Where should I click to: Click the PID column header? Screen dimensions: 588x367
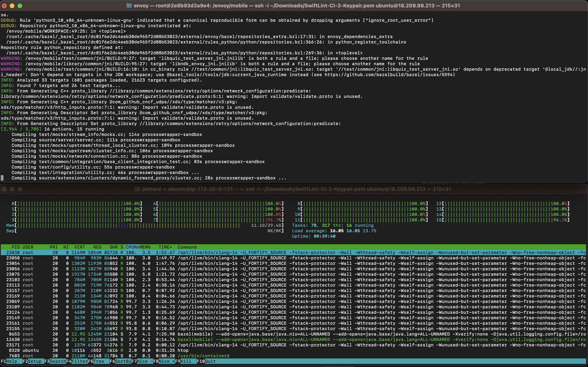pyautogui.click(x=16, y=247)
